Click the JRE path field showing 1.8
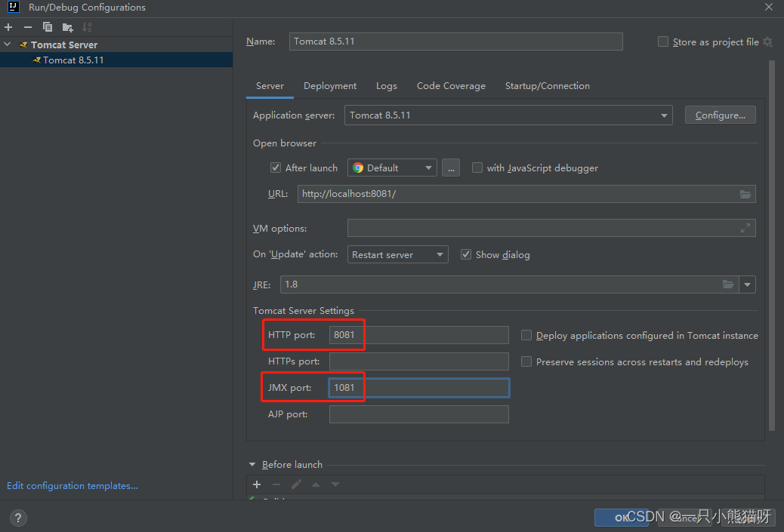784x532 pixels. (509, 284)
